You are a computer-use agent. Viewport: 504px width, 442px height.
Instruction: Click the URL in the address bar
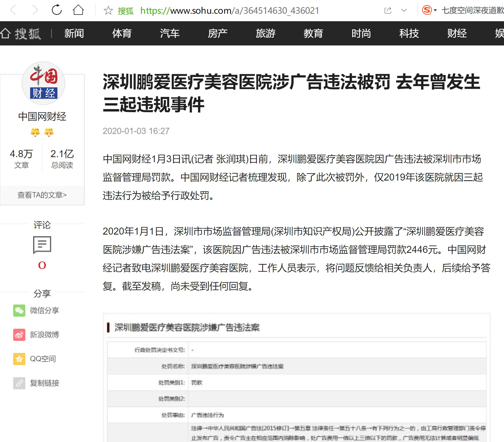click(x=230, y=10)
